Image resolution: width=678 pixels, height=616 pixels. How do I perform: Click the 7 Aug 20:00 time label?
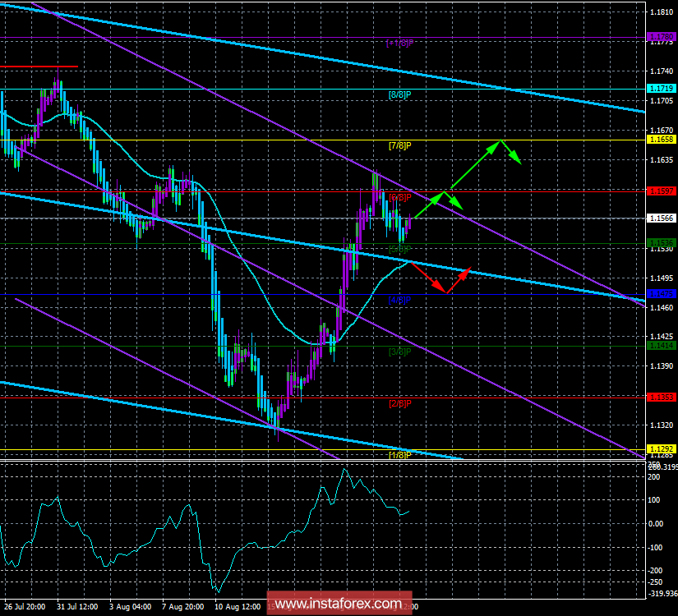click(x=183, y=606)
